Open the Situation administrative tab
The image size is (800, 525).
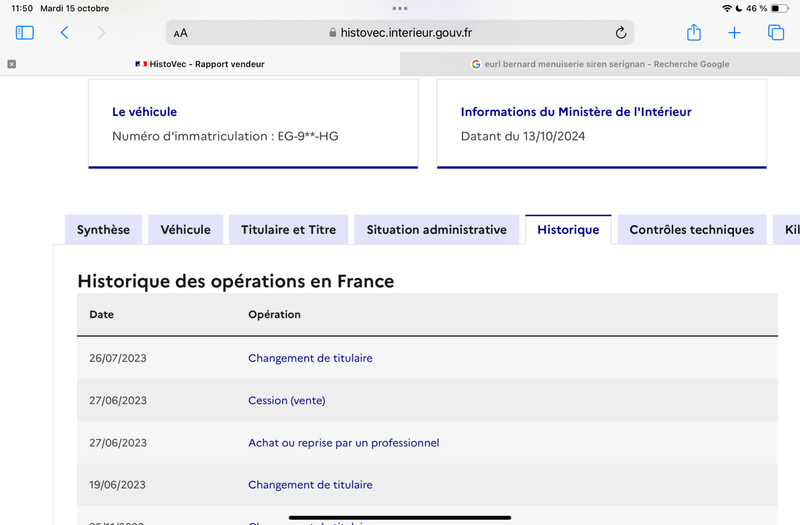coord(437,230)
